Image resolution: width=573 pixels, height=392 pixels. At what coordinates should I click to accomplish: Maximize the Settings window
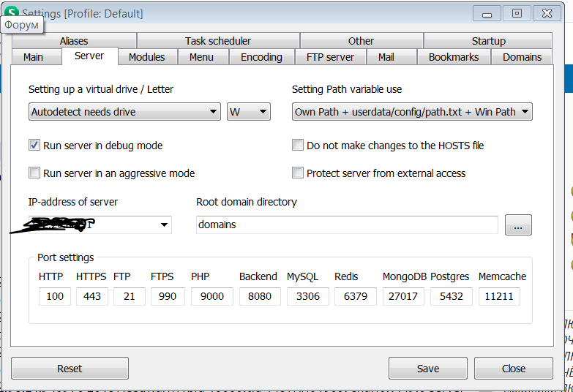[x=517, y=13]
